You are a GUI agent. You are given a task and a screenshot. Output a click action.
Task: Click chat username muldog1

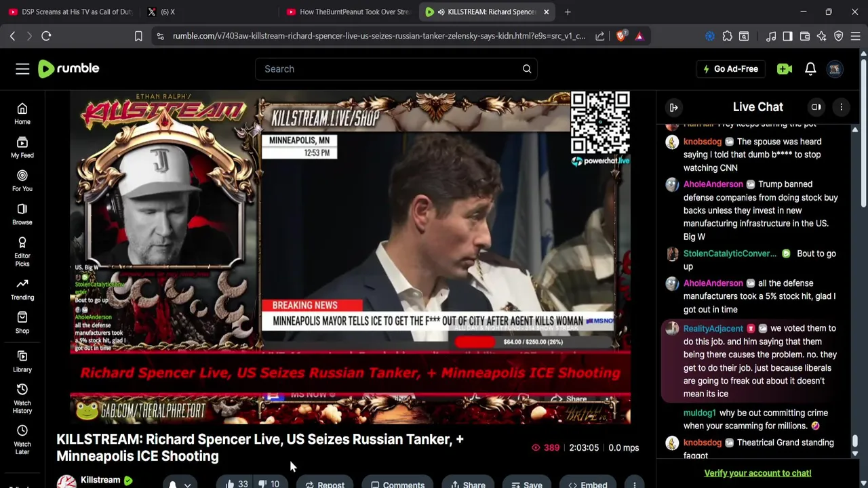[x=700, y=413]
